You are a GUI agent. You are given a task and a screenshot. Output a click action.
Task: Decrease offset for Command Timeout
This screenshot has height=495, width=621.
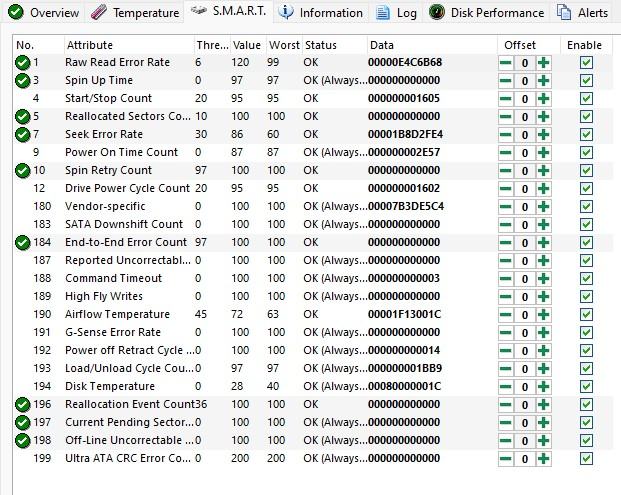(x=505, y=279)
